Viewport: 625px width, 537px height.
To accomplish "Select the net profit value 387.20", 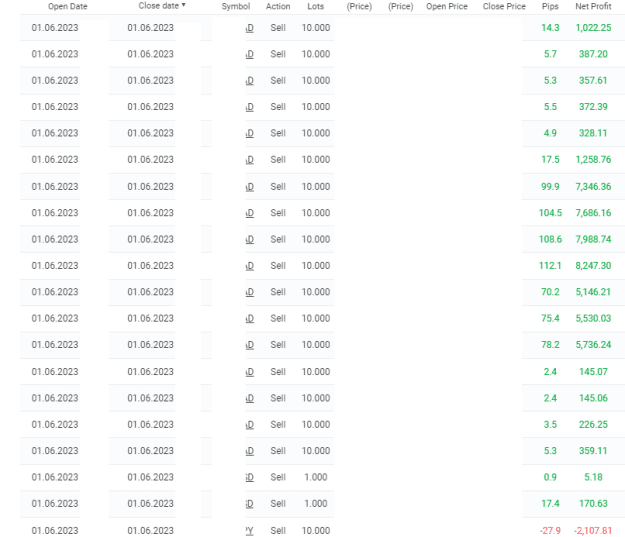I will pyautogui.click(x=593, y=54).
